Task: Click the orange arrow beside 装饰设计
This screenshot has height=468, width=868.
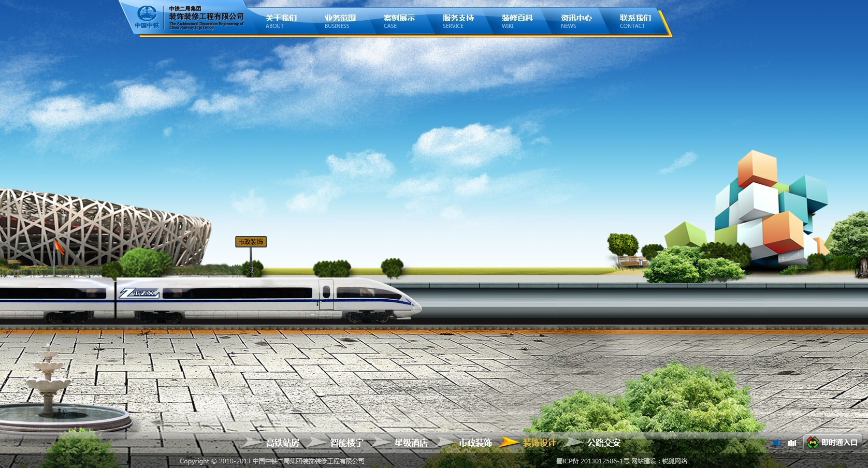Action: pyautogui.click(x=510, y=443)
